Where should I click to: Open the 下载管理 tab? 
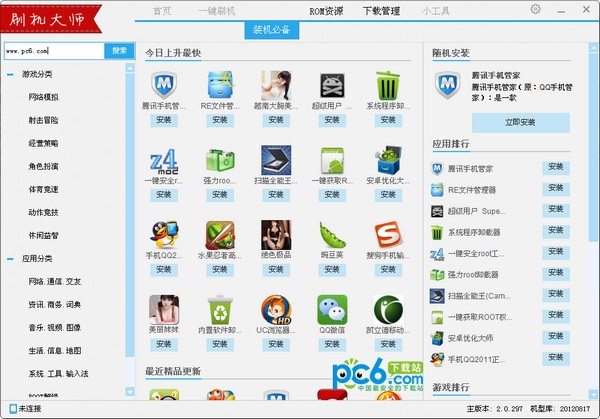(382, 11)
